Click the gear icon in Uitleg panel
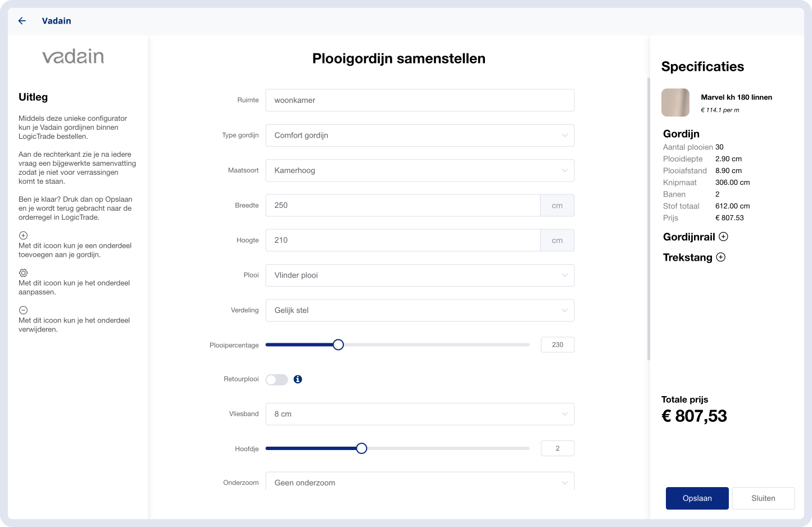Screen dimensions: 812x527 (23, 273)
